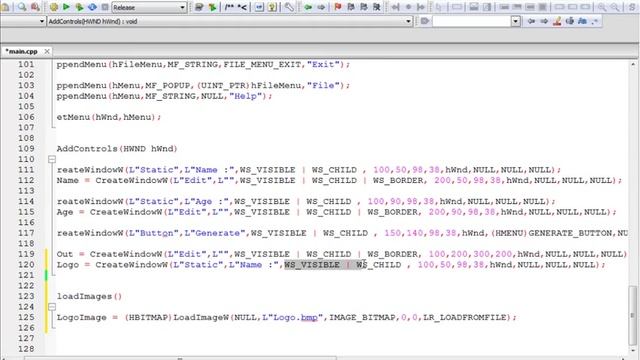Insert a Doxygen line comment with the *< icon
The image size is (640, 360).
point(242,7)
